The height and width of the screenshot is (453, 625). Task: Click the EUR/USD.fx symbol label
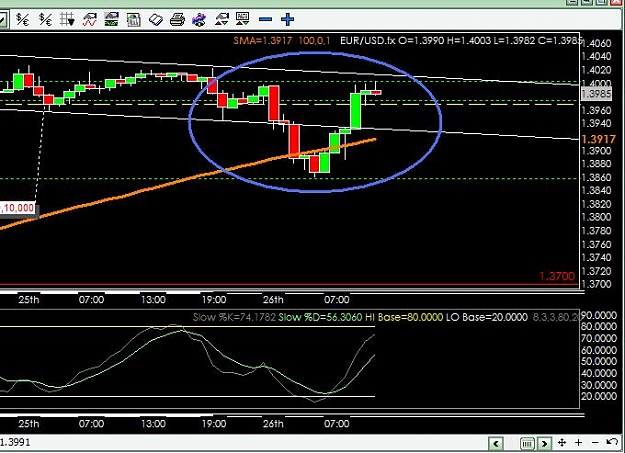368,41
